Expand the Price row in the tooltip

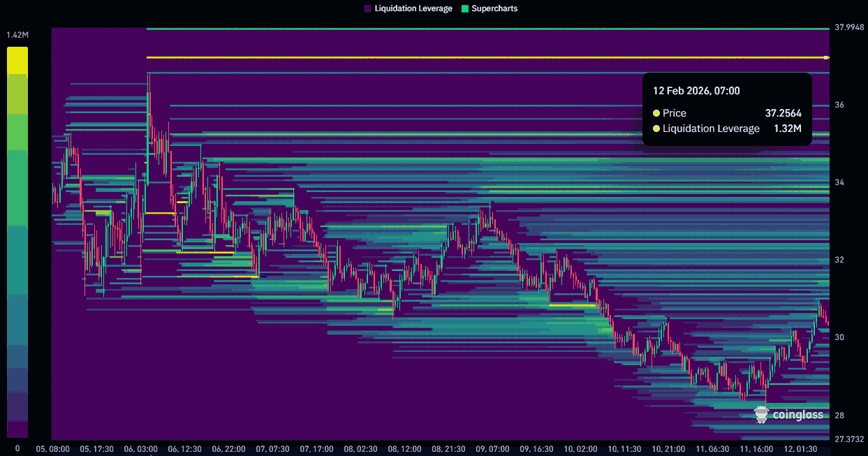[x=676, y=112]
